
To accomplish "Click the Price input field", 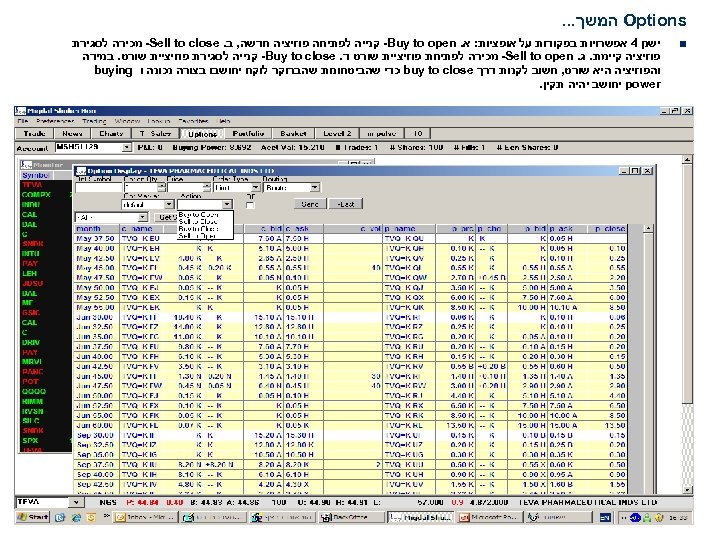I will point(185,188).
